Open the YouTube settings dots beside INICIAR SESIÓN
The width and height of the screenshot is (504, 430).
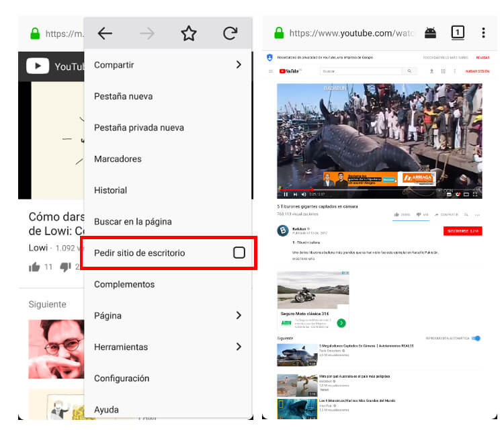tap(454, 71)
